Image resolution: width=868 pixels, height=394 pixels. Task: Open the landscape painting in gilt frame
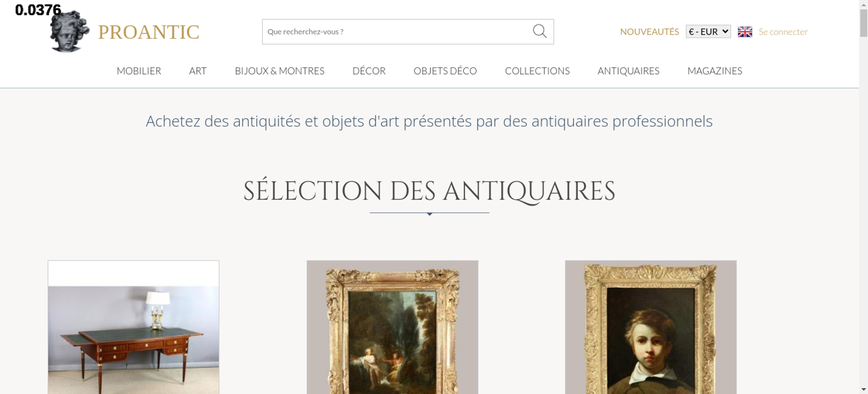pos(392,327)
